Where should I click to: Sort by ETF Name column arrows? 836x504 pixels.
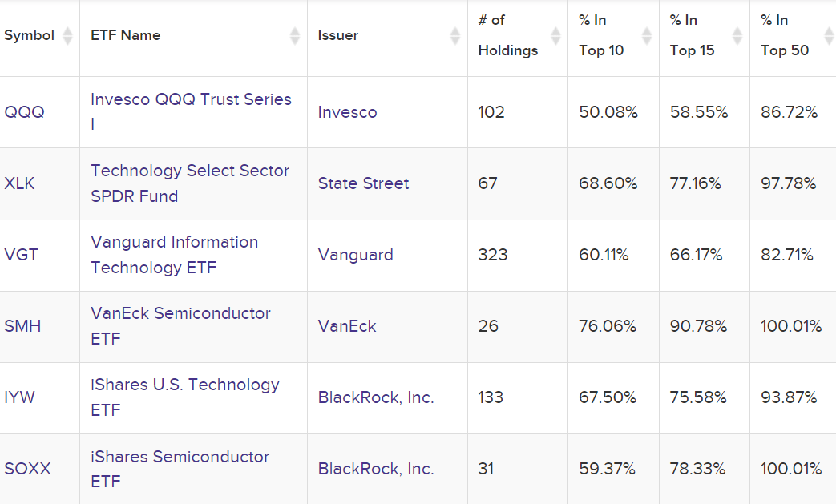(296, 35)
